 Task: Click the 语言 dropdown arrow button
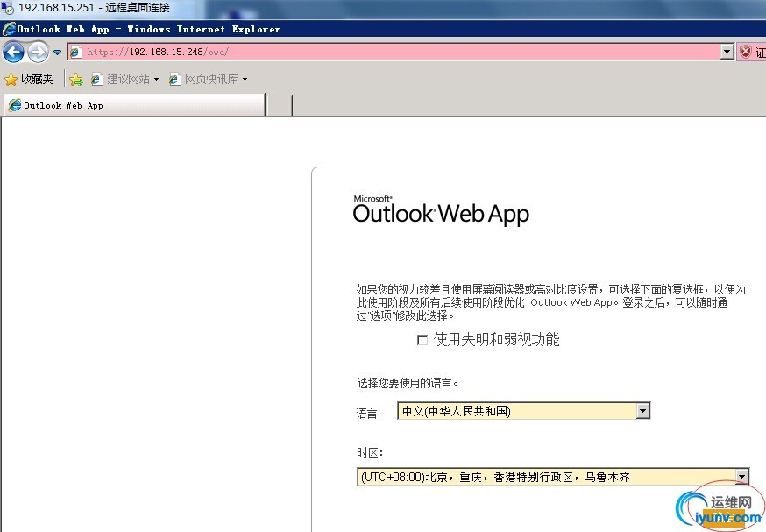tap(643, 411)
